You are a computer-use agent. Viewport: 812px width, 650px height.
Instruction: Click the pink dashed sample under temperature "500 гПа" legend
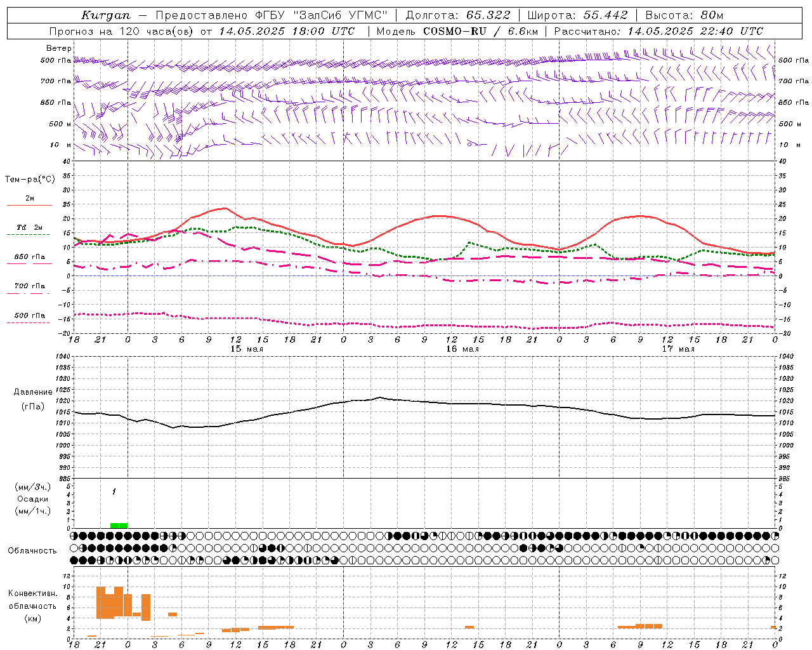[29, 322]
